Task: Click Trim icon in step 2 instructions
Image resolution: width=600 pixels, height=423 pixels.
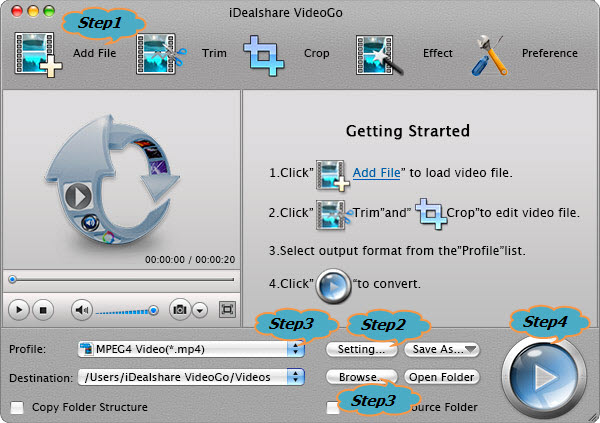Action: (334, 215)
